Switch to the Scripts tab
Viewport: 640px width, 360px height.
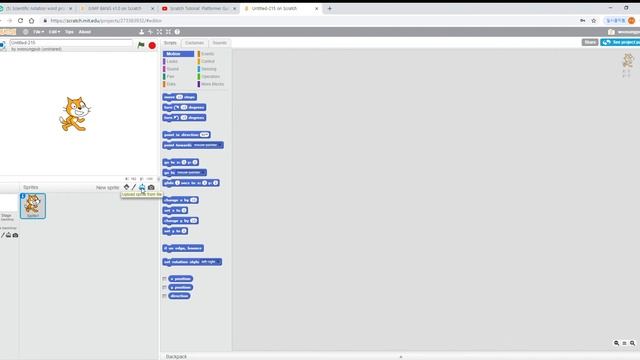tap(170, 43)
